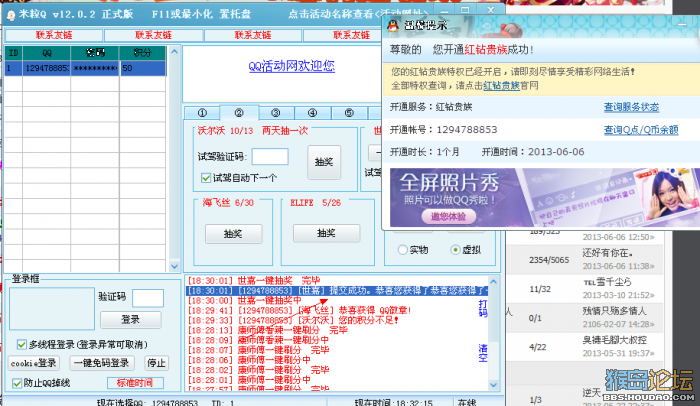
Task: Click the 积分 cell showing 50
Action: coord(142,68)
